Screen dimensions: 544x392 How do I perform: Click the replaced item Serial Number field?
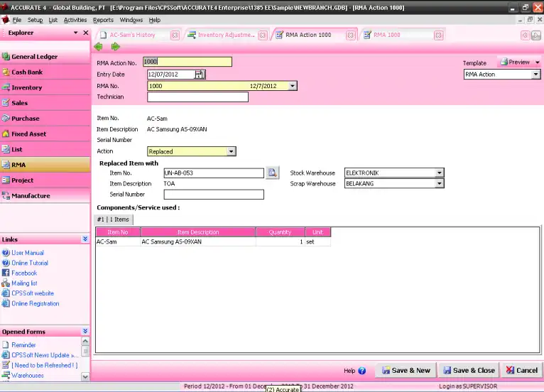(x=214, y=195)
